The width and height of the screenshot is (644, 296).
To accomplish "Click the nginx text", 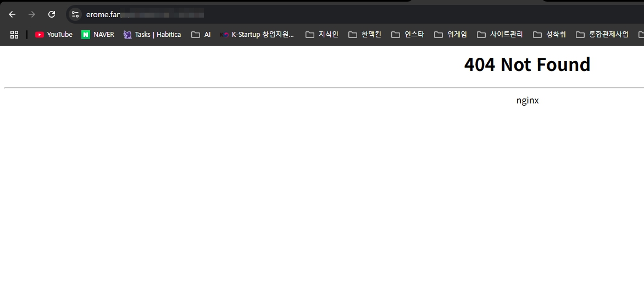I will coord(528,100).
